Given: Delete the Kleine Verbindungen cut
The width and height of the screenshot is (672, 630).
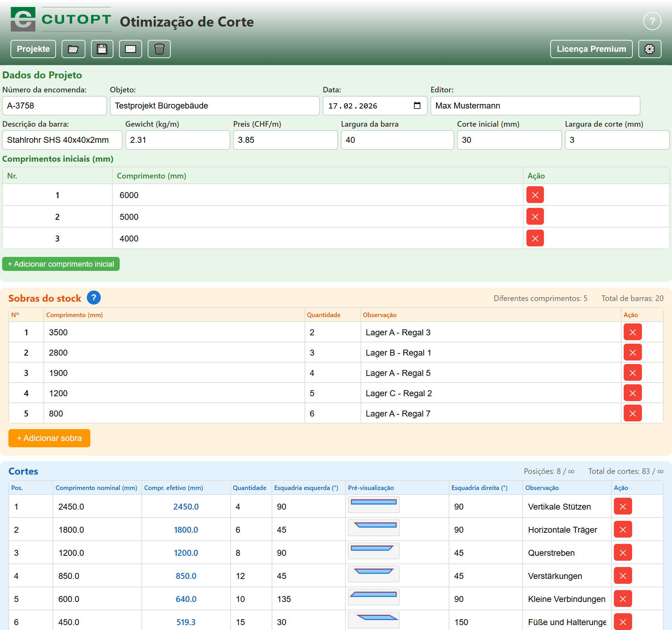Looking at the screenshot, I should pyautogui.click(x=623, y=599).
